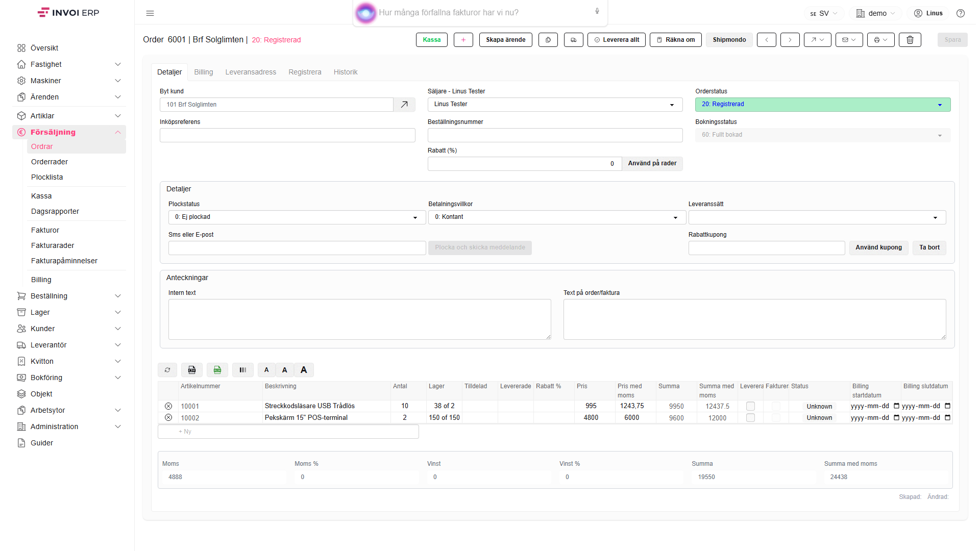
Task: Click the Leverera allt button
Action: click(617, 40)
